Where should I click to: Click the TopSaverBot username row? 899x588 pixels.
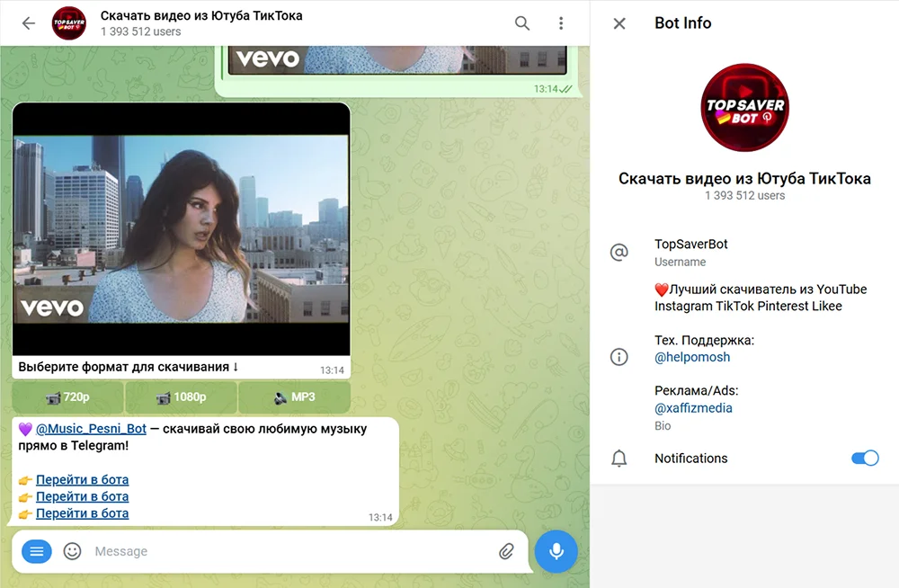690,252
